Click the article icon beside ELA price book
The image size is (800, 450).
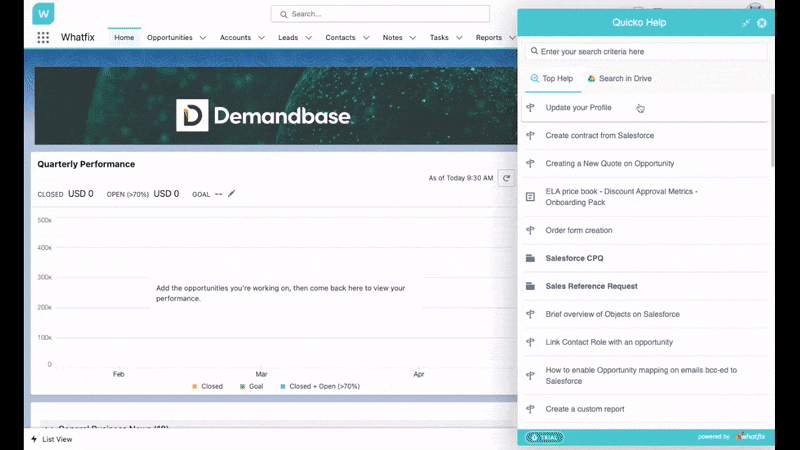531,197
